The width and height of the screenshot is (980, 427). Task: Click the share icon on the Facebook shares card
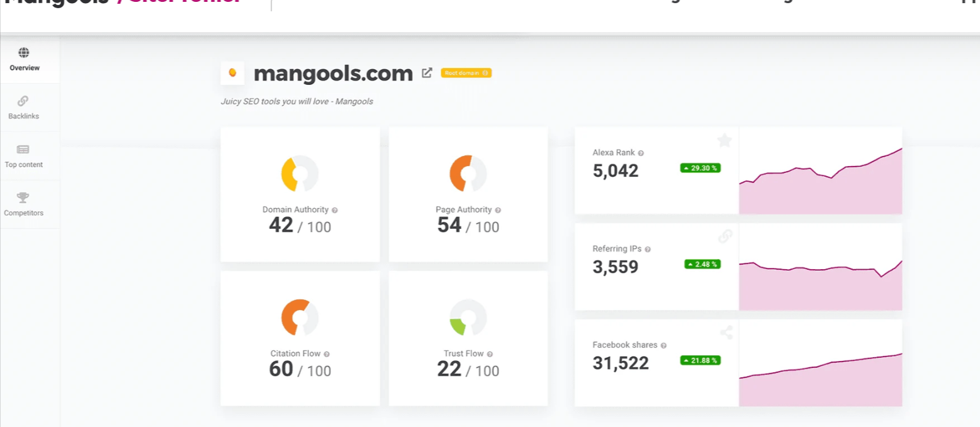725,333
